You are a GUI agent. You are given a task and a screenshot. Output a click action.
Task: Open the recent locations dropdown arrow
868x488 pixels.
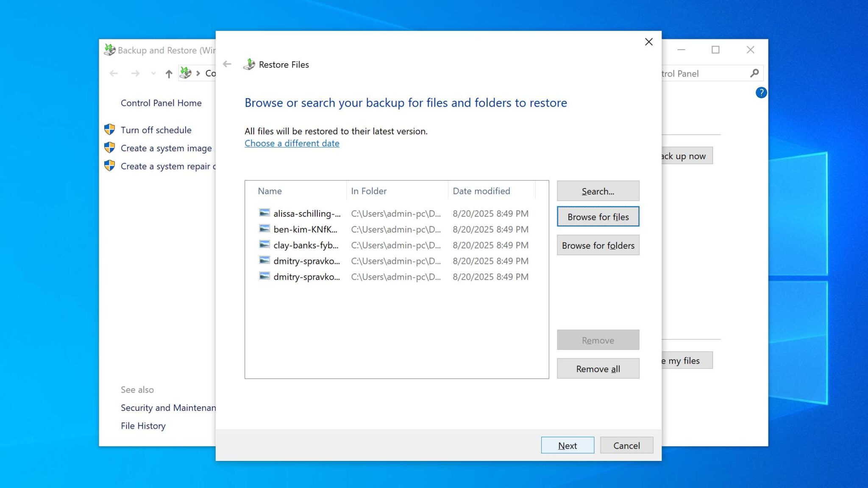tap(153, 73)
